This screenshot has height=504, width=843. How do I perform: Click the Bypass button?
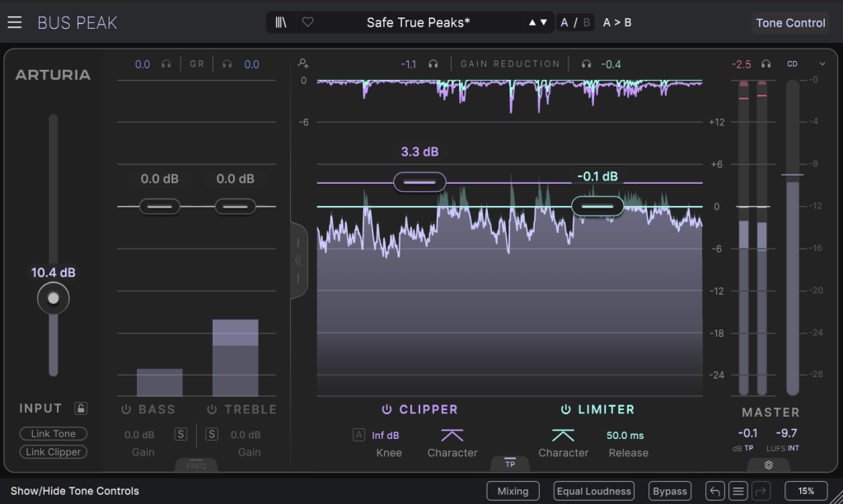(x=669, y=492)
